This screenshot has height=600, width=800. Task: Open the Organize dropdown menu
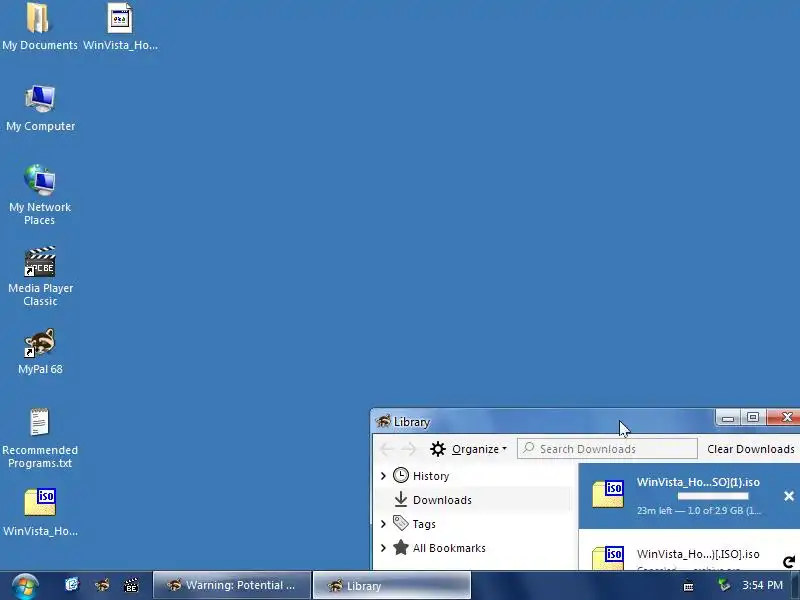[x=468, y=449]
